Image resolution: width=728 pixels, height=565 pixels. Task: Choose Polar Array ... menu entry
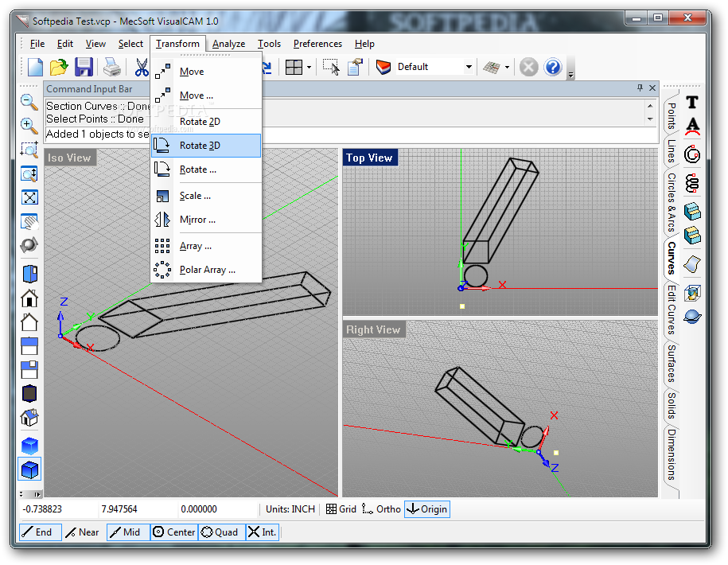click(206, 270)
